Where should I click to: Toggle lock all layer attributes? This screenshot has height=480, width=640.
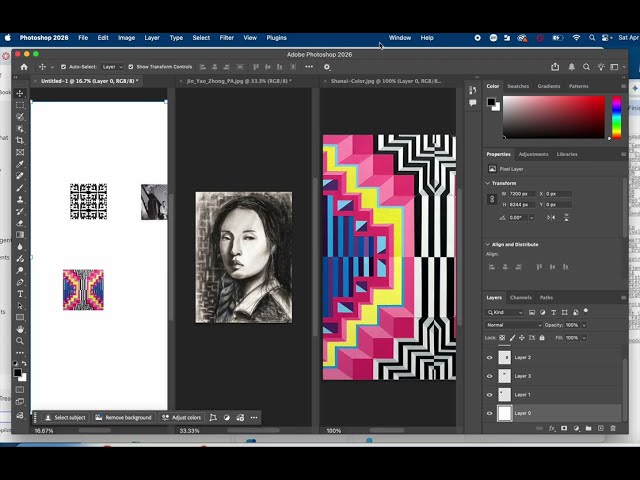pyautogui.click(x=542, y=338)
